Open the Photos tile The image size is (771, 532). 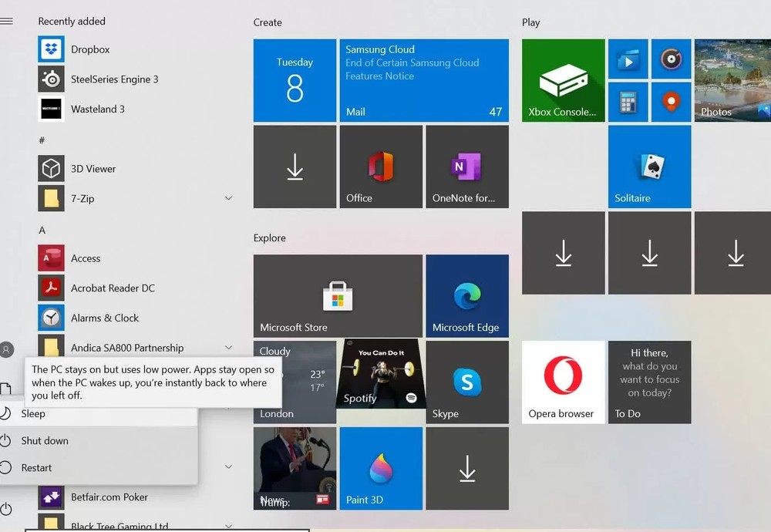point(732,81)
